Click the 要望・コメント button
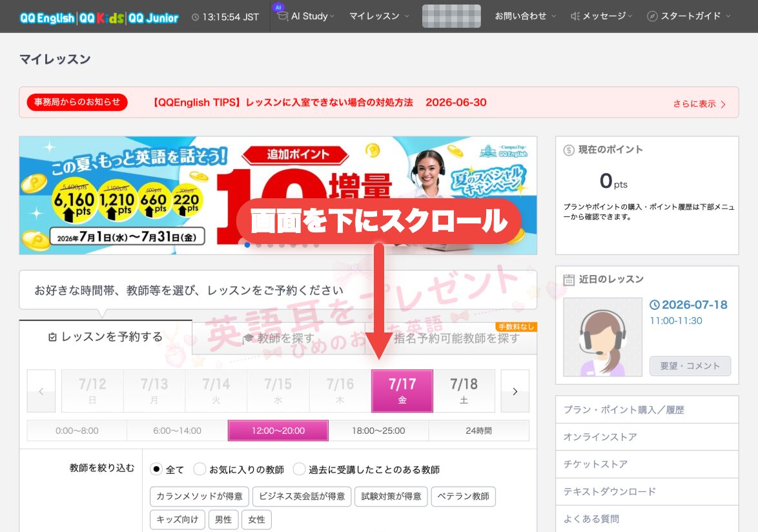This screenshot has width=758, height=532. pyautogui.click(x=690, y=366)
